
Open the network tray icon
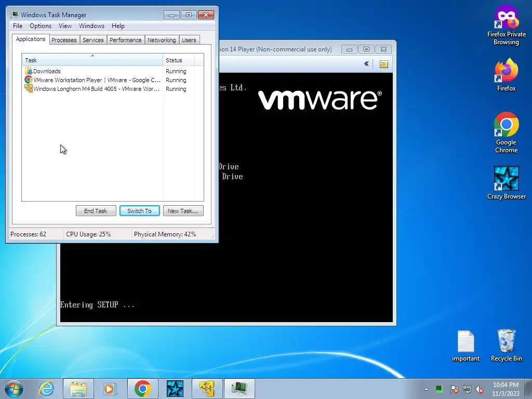point(467,389)
